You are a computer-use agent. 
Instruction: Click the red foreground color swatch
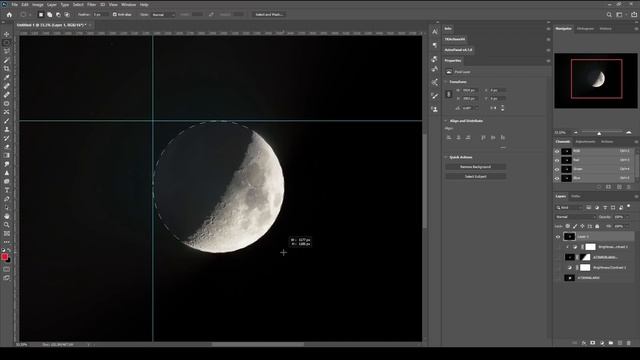(x=4, y=257)
